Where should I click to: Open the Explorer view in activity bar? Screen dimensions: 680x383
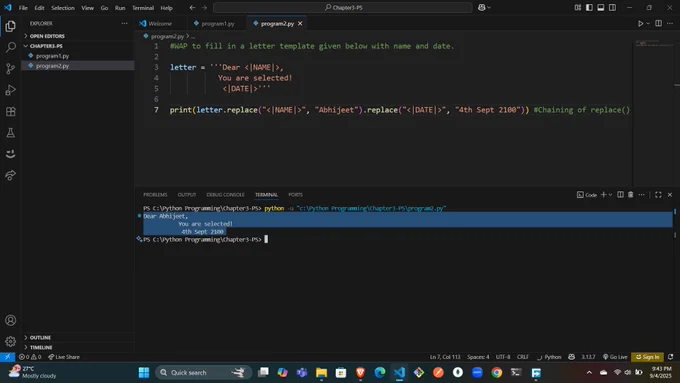[10, 26]
